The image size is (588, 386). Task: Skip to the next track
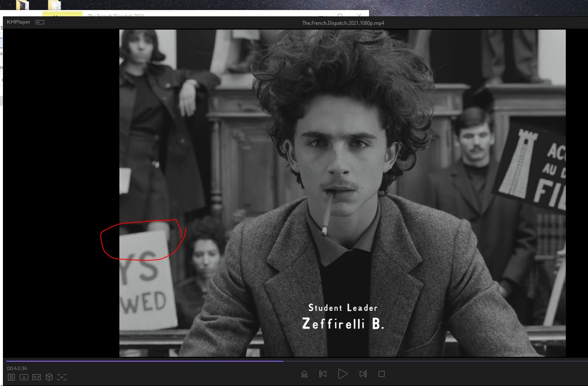[x=363, y=374]
